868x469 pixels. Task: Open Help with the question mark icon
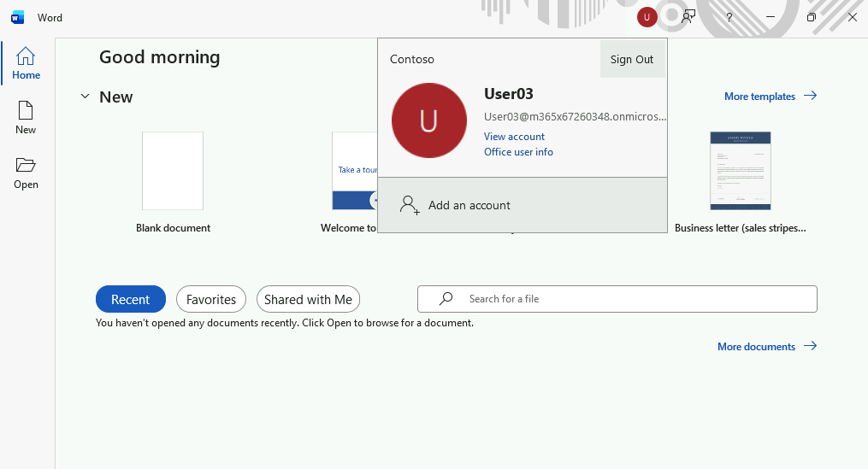tap(729, 17)
